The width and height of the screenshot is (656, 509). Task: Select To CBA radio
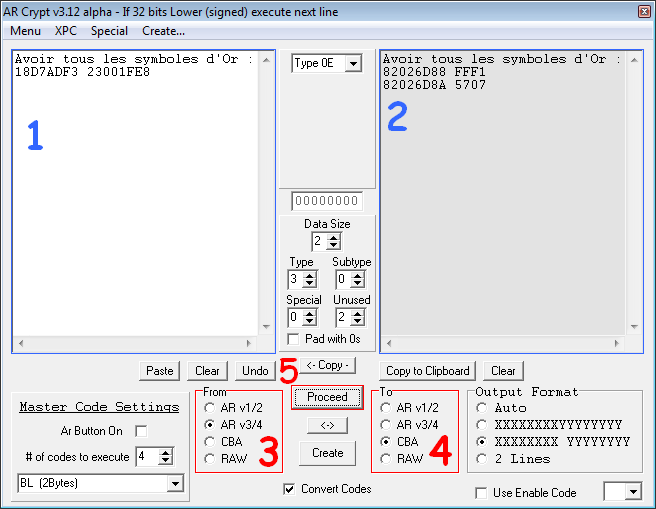386,442
